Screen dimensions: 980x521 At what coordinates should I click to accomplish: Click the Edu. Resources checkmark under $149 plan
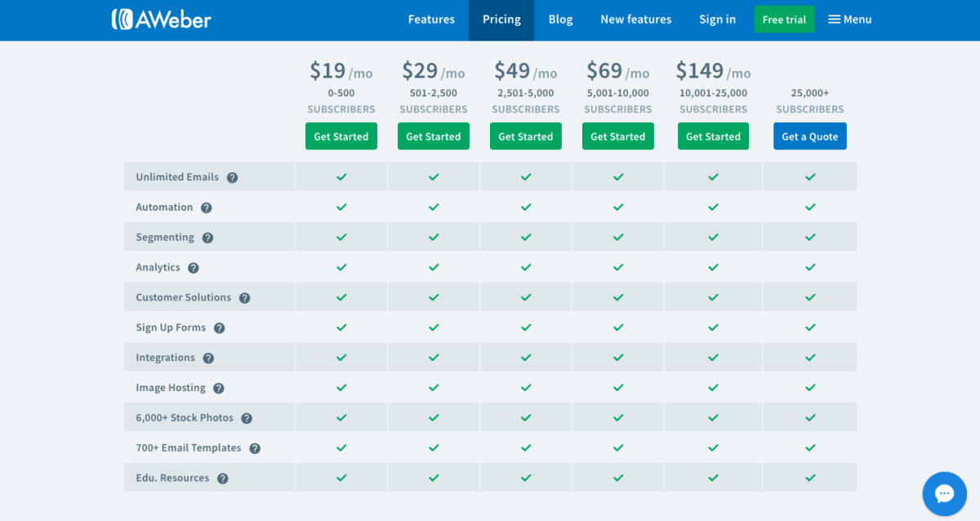(713, 479)
